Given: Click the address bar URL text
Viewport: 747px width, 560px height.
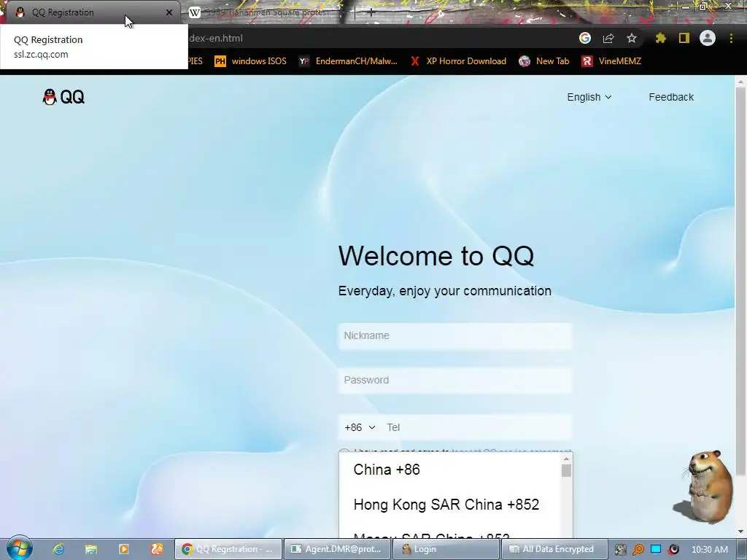Looking at the screenshot, I should tap(216, 38).
